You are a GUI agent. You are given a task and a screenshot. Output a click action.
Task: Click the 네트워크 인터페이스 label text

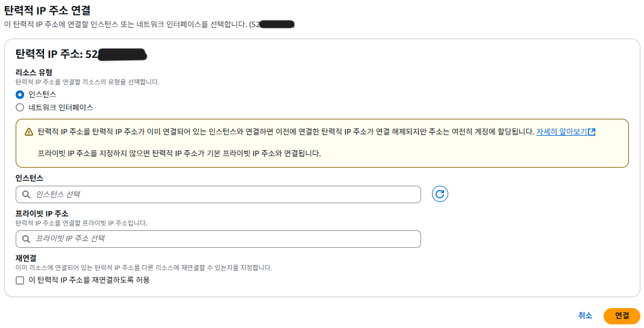point(61,107)
